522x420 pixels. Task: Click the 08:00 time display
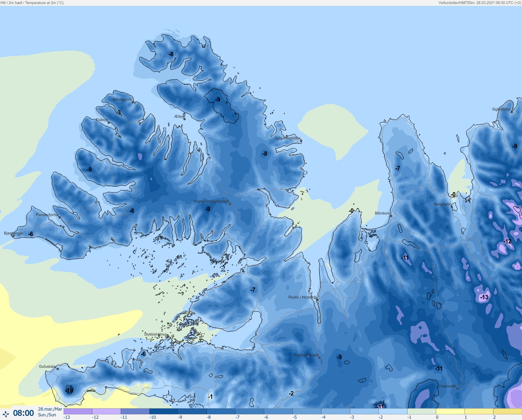point(23,413)
